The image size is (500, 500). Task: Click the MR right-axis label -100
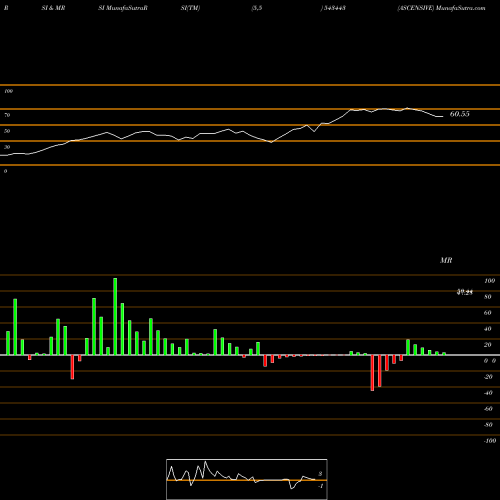point(490,441)
